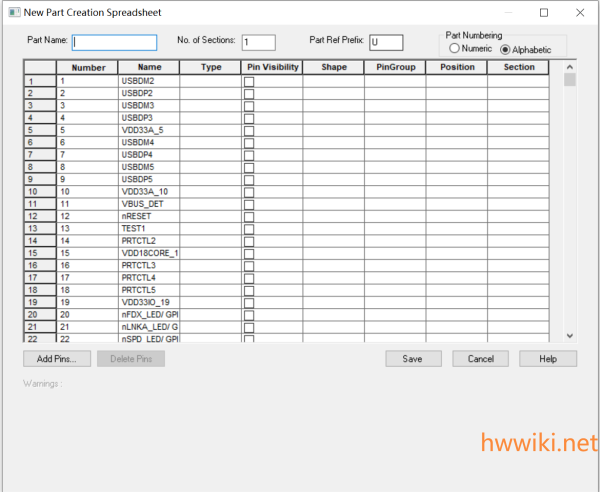
Task: Maximize the New Part Creation window
Action: point(544,13)
